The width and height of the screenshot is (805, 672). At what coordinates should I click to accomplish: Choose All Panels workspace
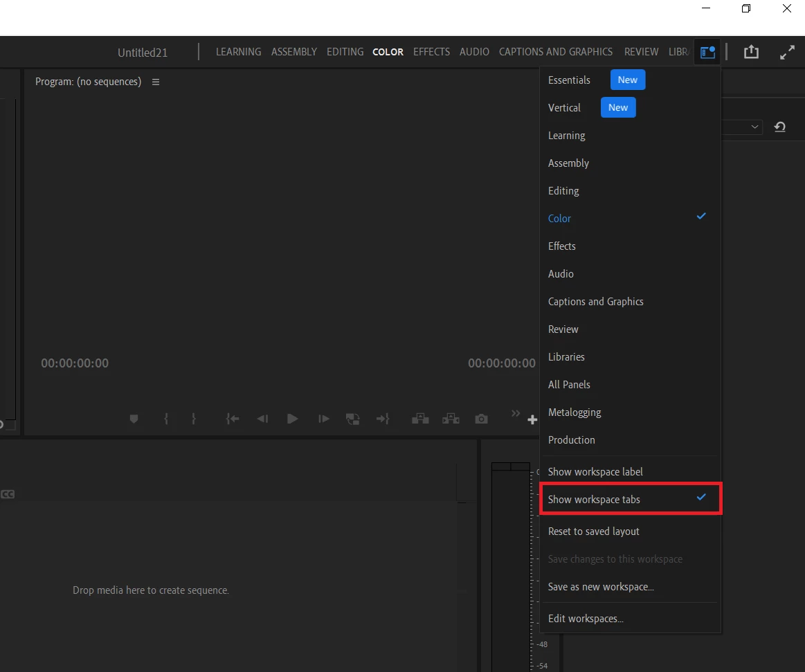(630, 385)
